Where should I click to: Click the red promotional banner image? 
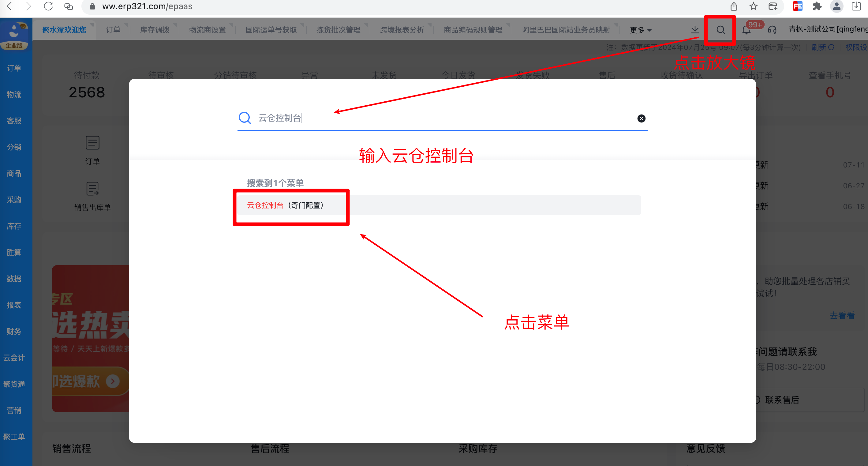click(x=91, y=338)
